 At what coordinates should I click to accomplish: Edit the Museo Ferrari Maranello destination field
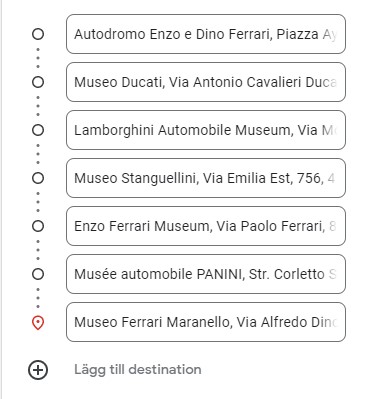click(206, 322)
